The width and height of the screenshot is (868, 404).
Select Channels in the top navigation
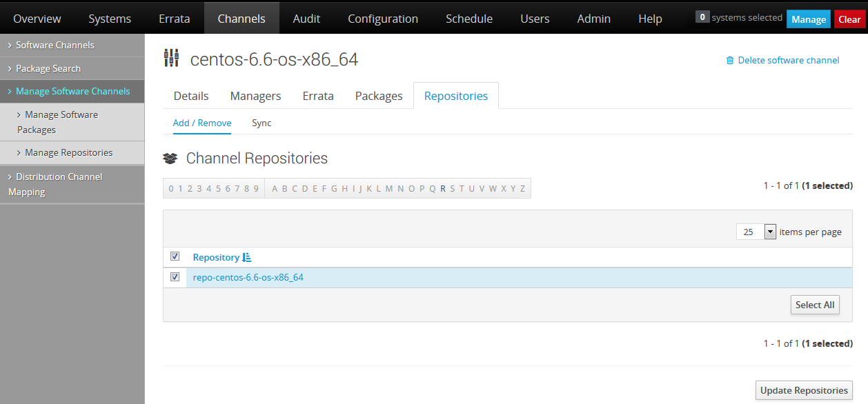[241, 19]
